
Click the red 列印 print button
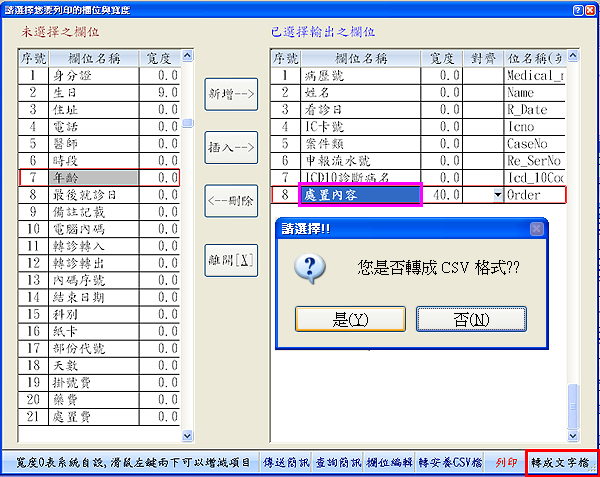click(x=507, y=463)
